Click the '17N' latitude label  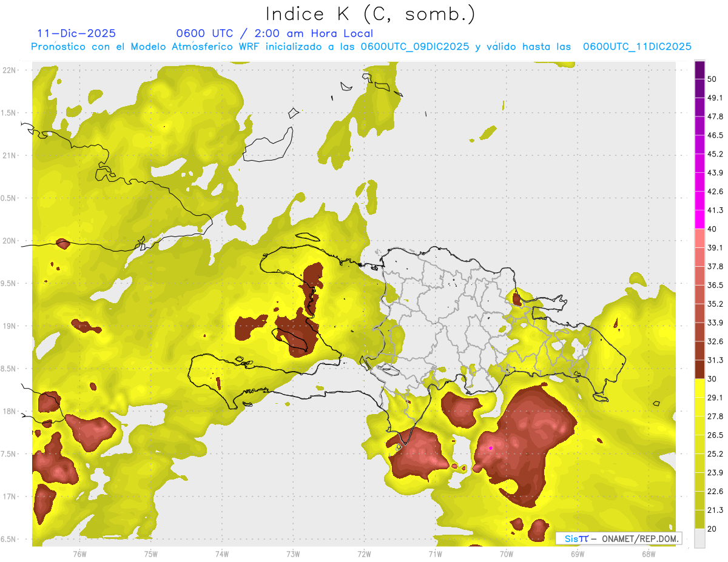[x=9, y=497]
